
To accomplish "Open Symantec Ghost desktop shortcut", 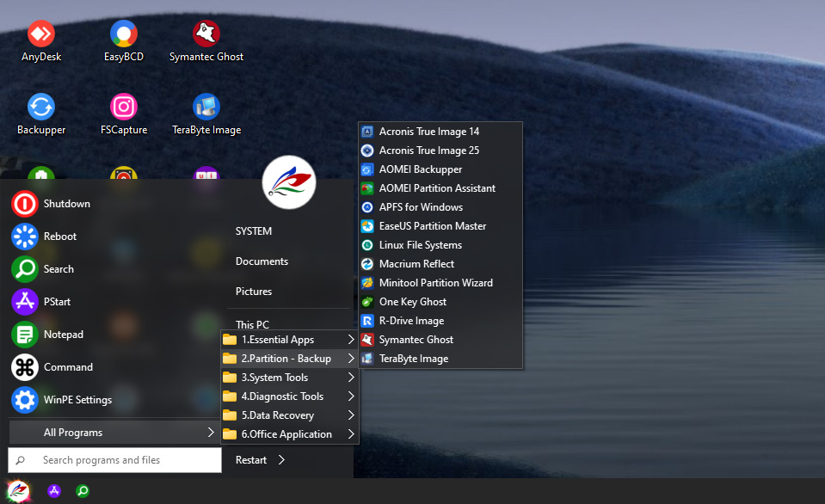I will click(206, 34).
